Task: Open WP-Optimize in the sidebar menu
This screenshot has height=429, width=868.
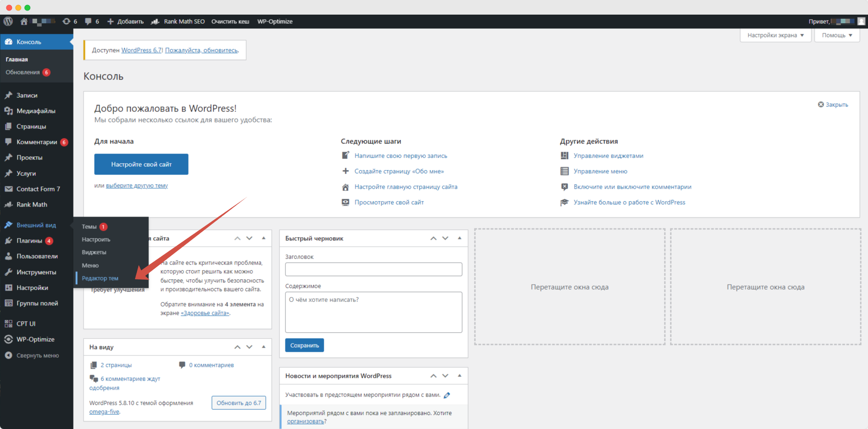Action: (x=35, y=339)
